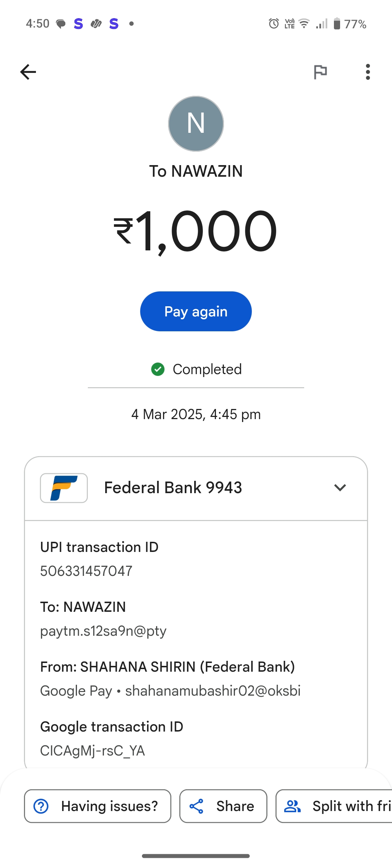
Task: Tap the UPI transaction ID number
Action: click(x=86, y=571)
